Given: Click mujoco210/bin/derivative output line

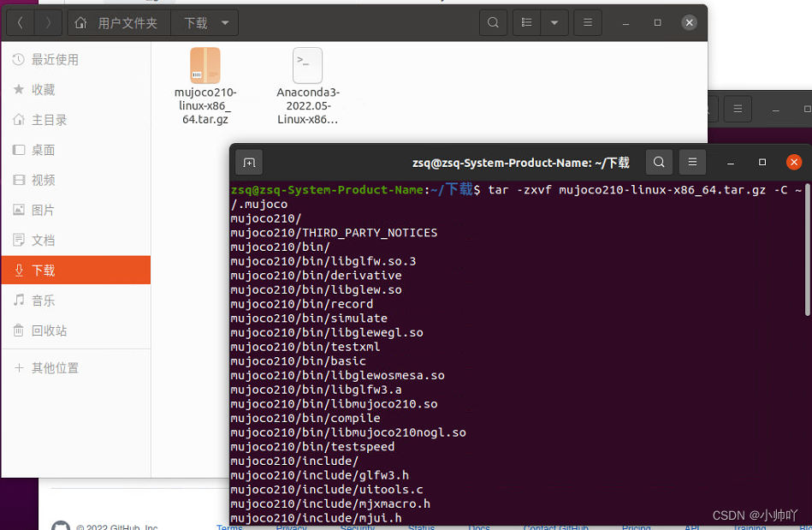Looking at the screenshot, I should pyautogui.click(x=316, y=276).
